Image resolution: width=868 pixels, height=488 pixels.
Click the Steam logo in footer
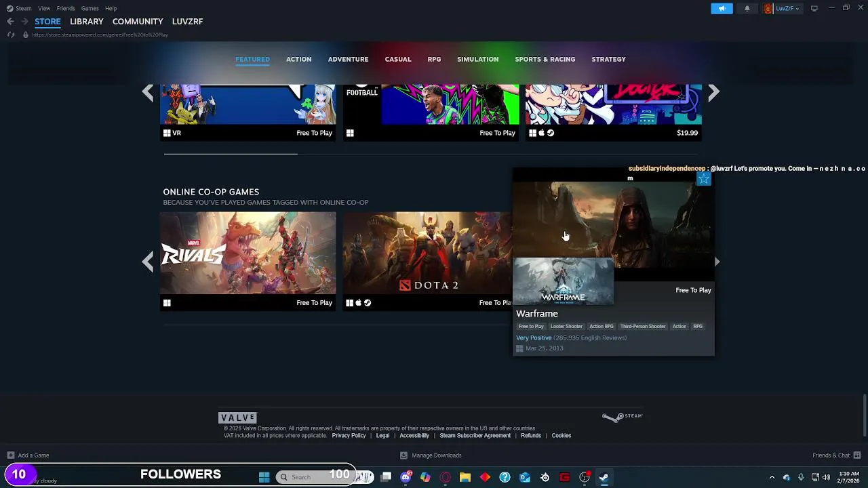coord(622,417)
